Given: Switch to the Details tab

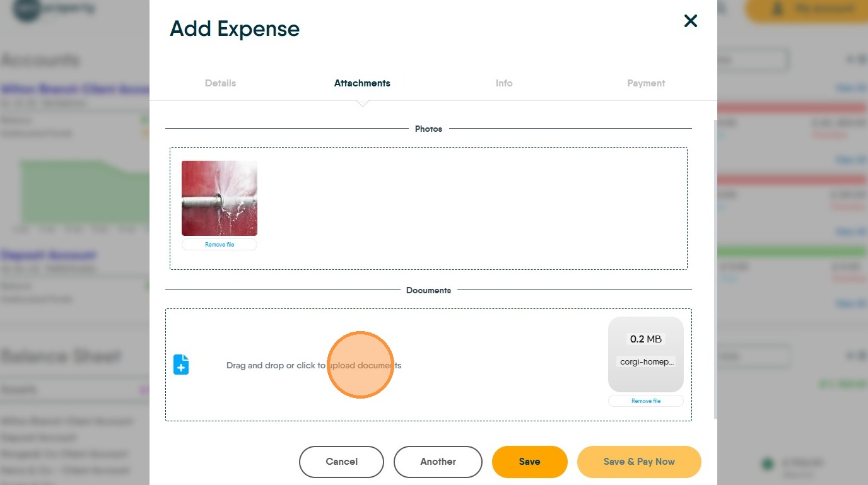Looking at the screenshot, I should click(x=220, y=83).
